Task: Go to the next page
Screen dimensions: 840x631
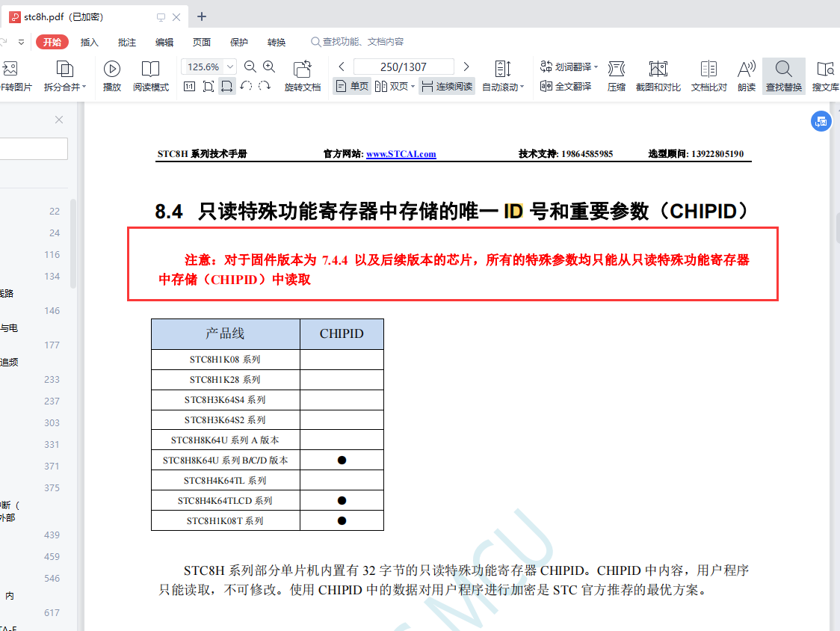Action: coord(466,67)
